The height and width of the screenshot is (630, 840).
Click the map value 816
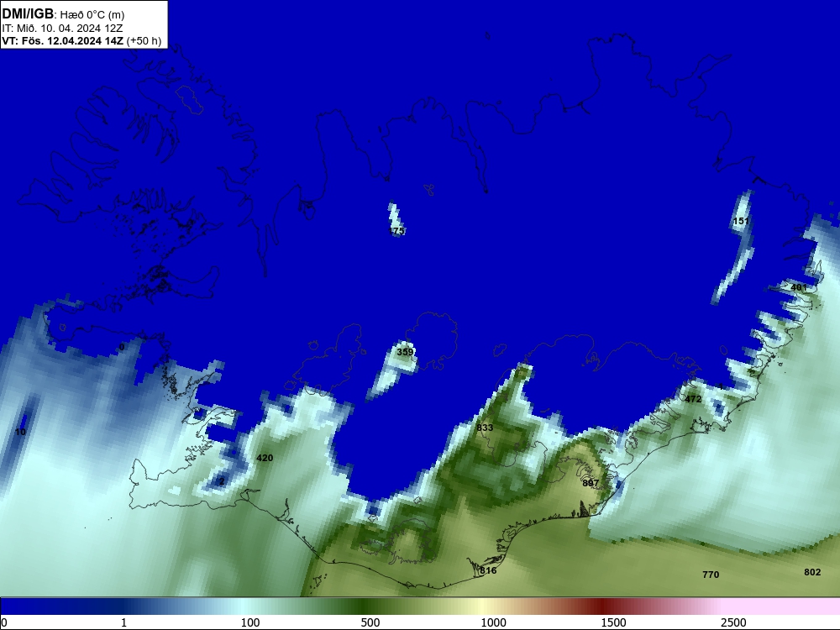point(488,570)
